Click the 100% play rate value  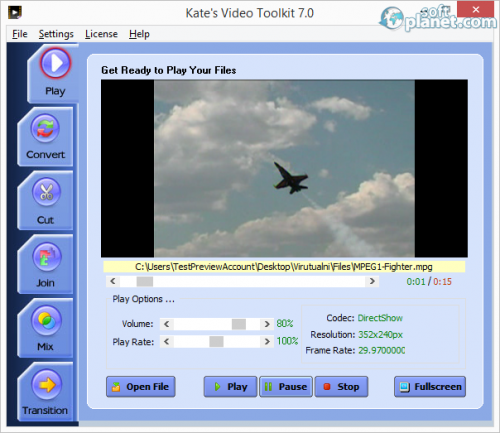coord(287,341)
